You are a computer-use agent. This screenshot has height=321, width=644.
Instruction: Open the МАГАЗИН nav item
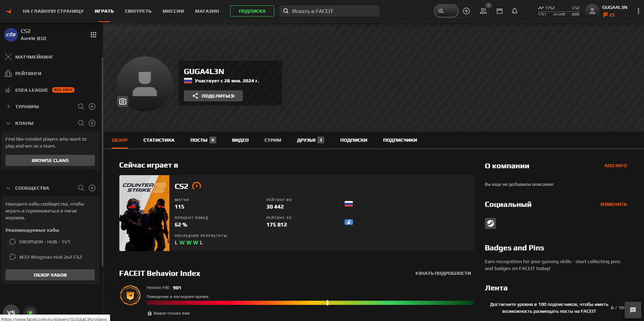[x=207, y=11]
